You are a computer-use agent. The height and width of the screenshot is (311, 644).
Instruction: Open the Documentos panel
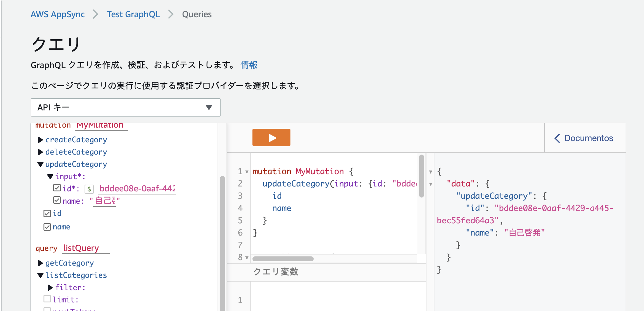click(584, 138)
